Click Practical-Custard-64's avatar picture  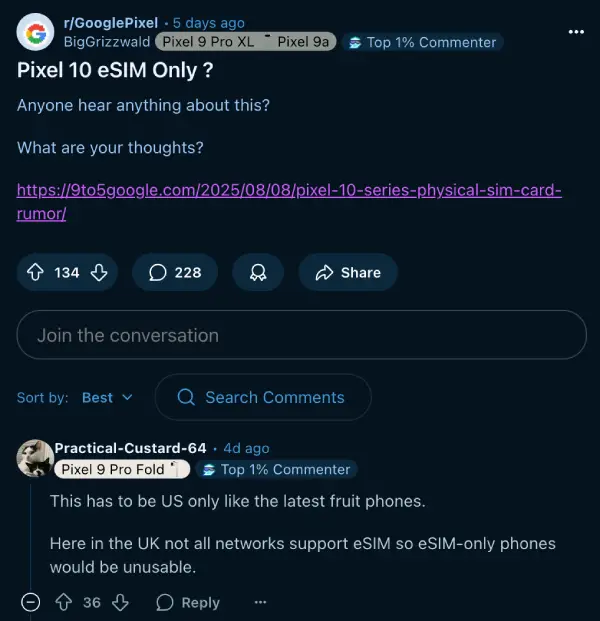pyautogui.click(x=35, y=458)
